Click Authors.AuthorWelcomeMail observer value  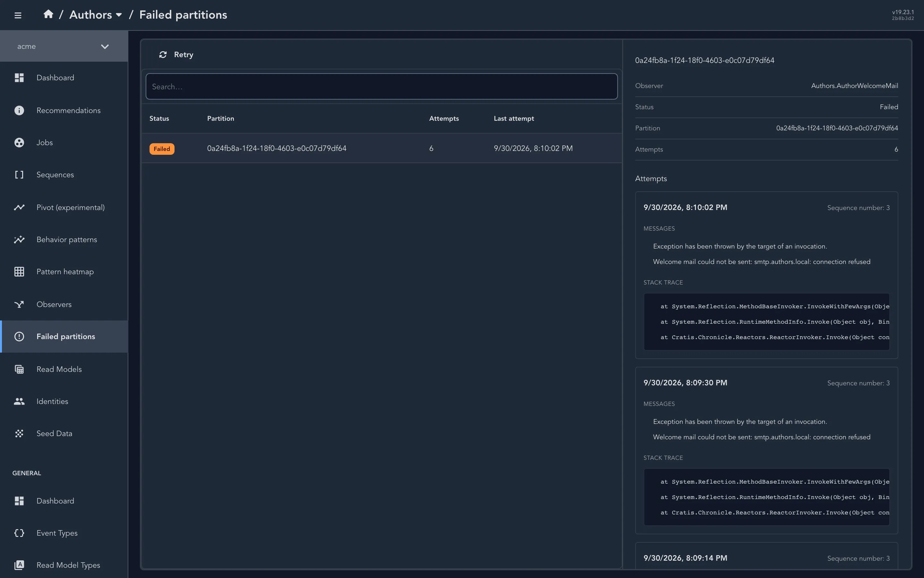(x=854, y=86)
